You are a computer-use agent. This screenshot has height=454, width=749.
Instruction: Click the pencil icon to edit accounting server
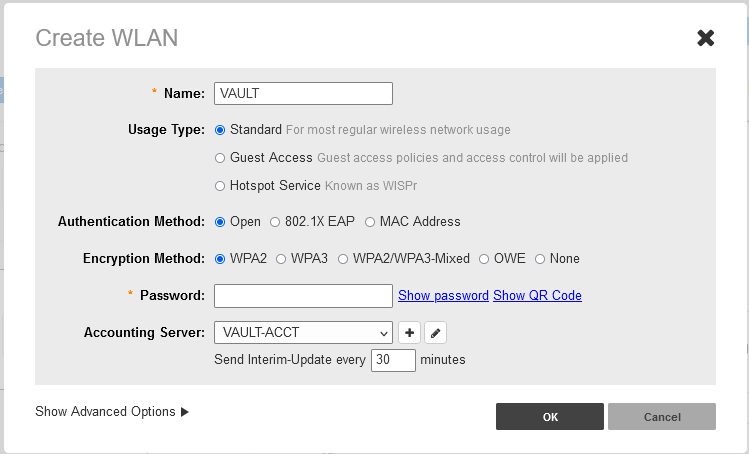435,332
